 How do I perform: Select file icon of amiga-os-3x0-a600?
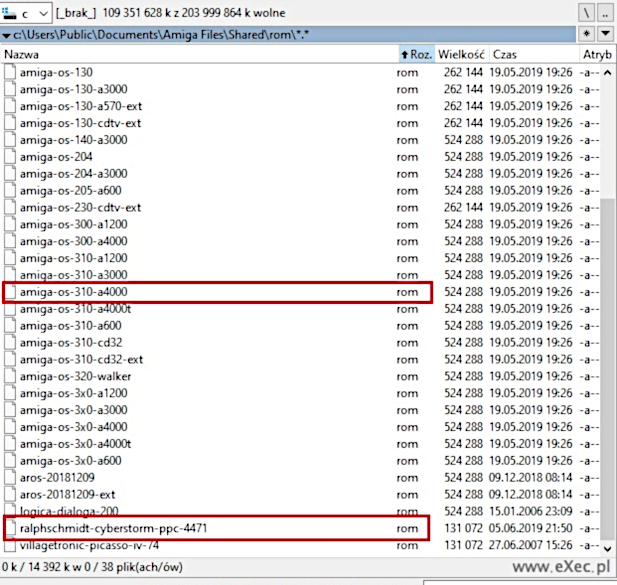[10, 461]
